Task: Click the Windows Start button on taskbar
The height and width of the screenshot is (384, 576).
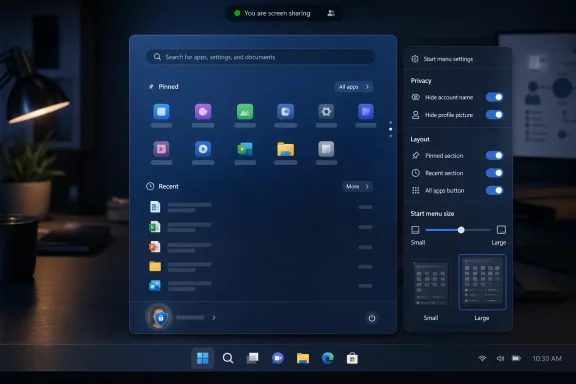Action: (x=202, y=358)
